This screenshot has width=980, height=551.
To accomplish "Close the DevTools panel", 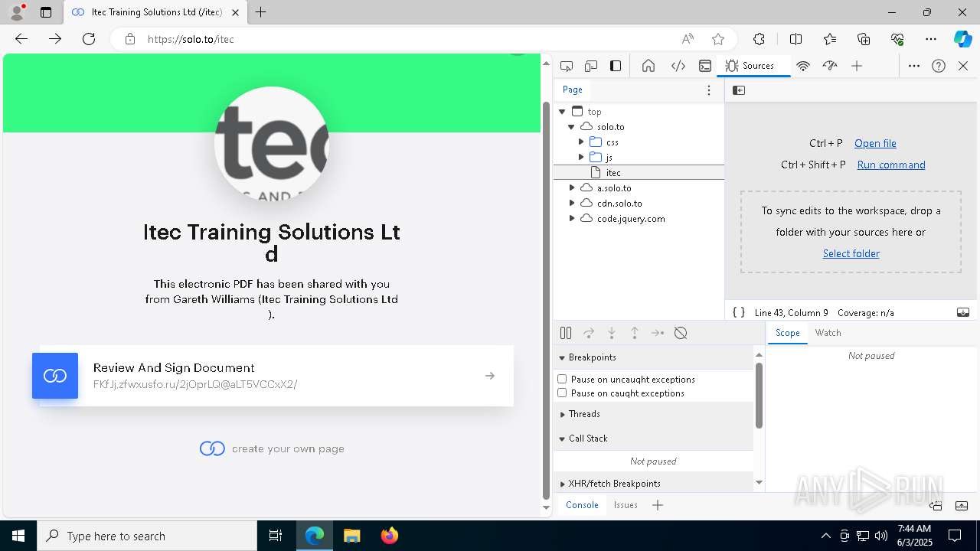I will 963,66.
